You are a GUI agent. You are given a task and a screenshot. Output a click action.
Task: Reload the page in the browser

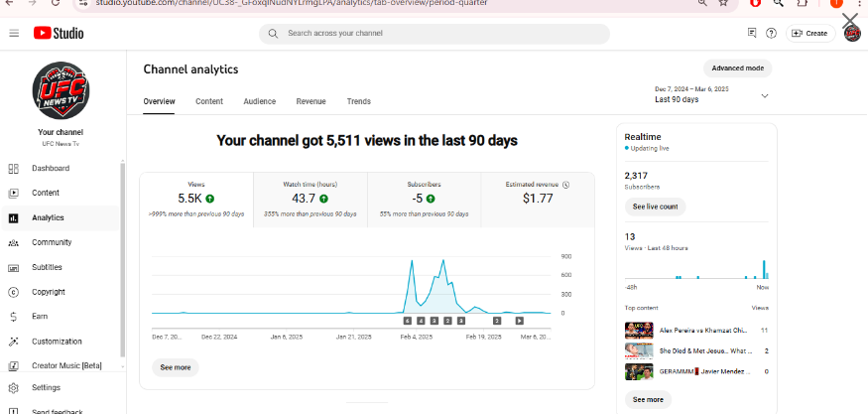pyautogui.click(x=55, y=3)
